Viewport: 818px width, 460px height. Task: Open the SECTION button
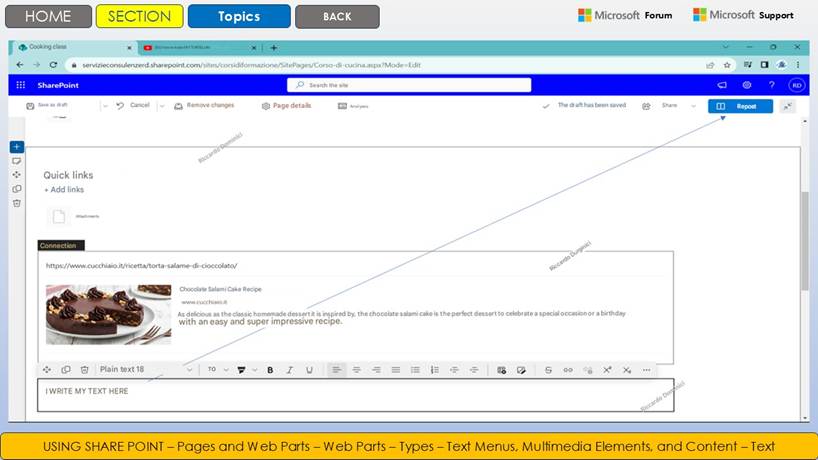coord(139,16)
